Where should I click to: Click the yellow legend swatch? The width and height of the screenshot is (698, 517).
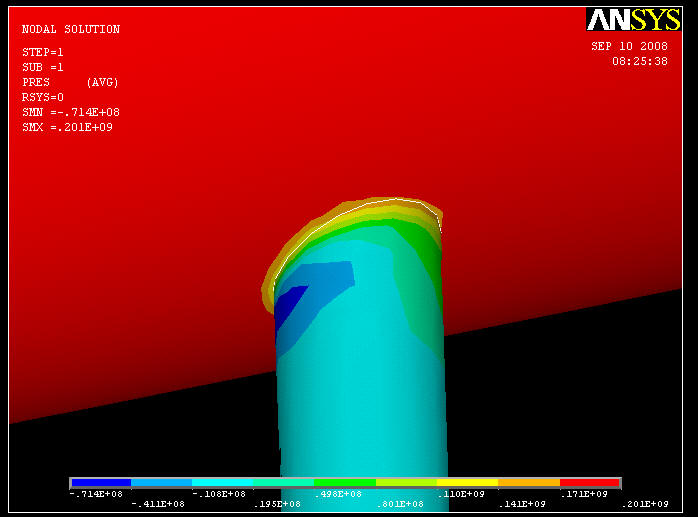pos(467,483)
